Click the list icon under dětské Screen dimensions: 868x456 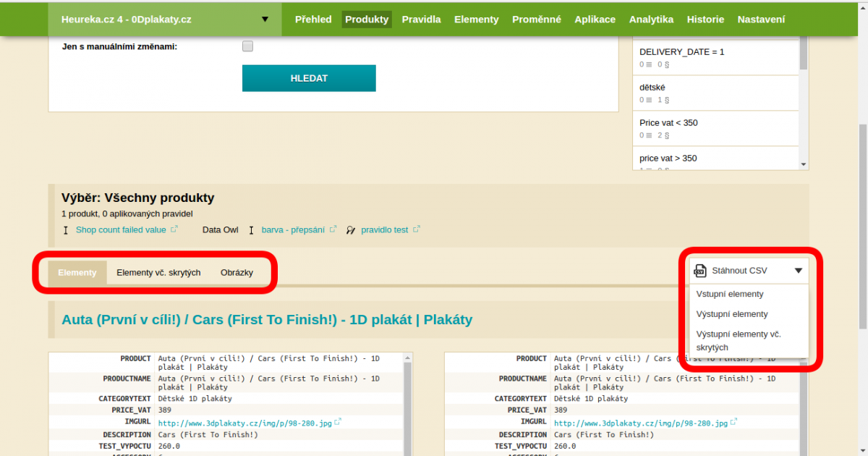point(650,100)
